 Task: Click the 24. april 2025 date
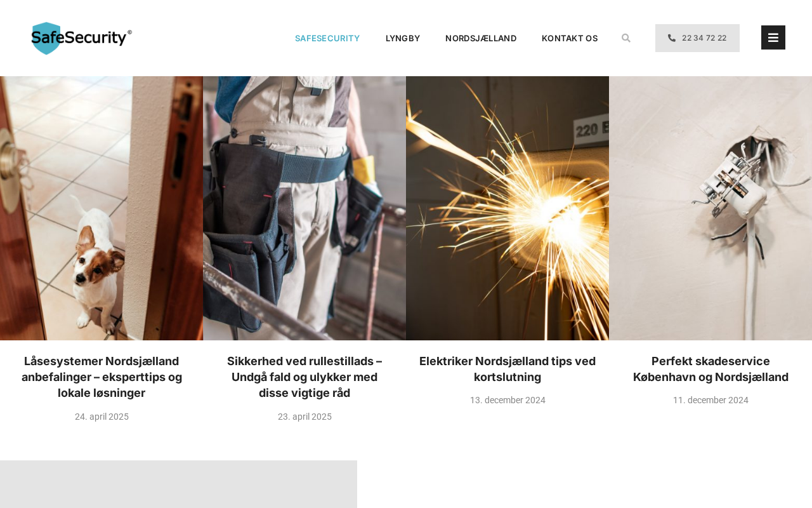click(x=101, y=417)
